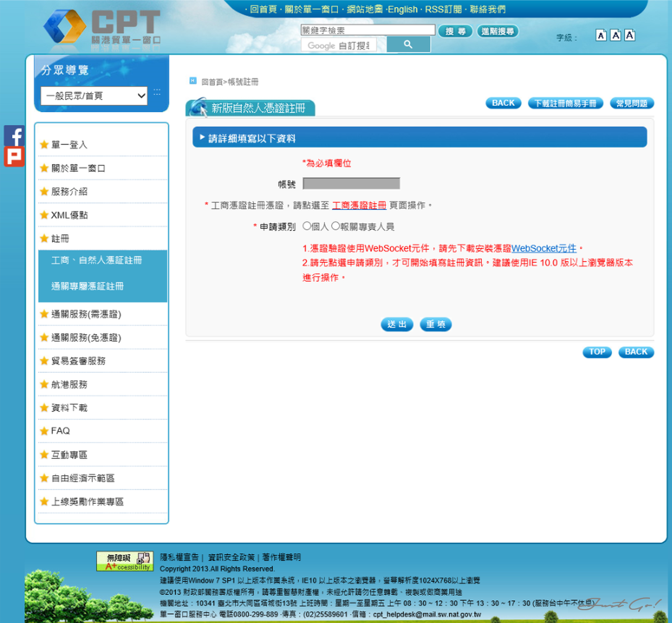Select the 報關專責人員 radio button
This screenshot has width=672, height=623.
coord(335,226)
